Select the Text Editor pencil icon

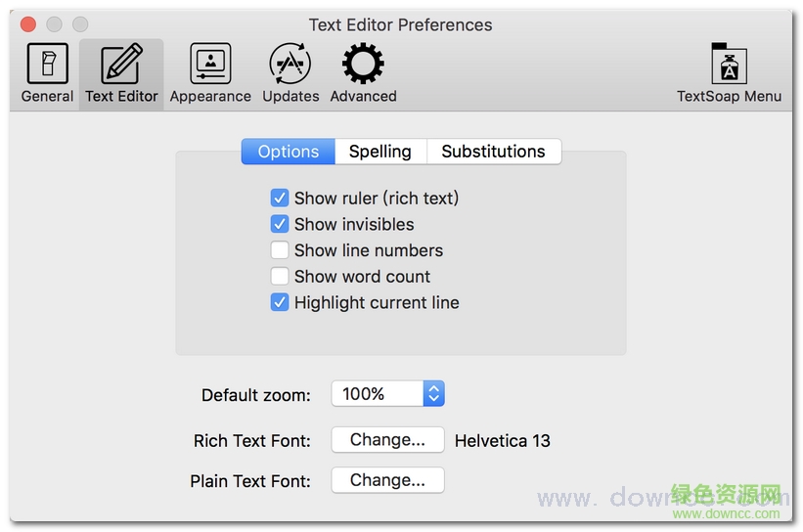121,65
